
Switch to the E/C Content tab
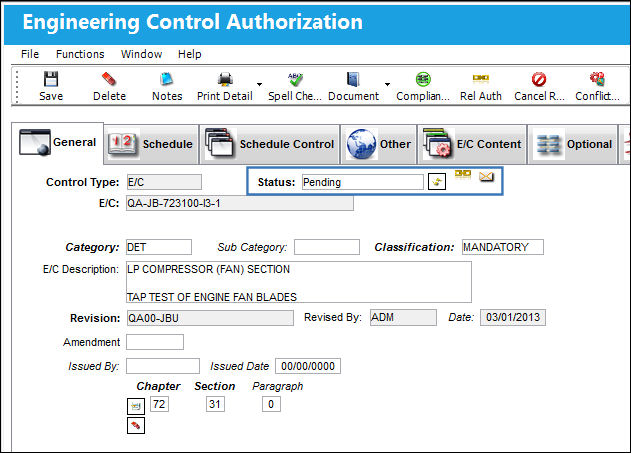coord(472,144)
